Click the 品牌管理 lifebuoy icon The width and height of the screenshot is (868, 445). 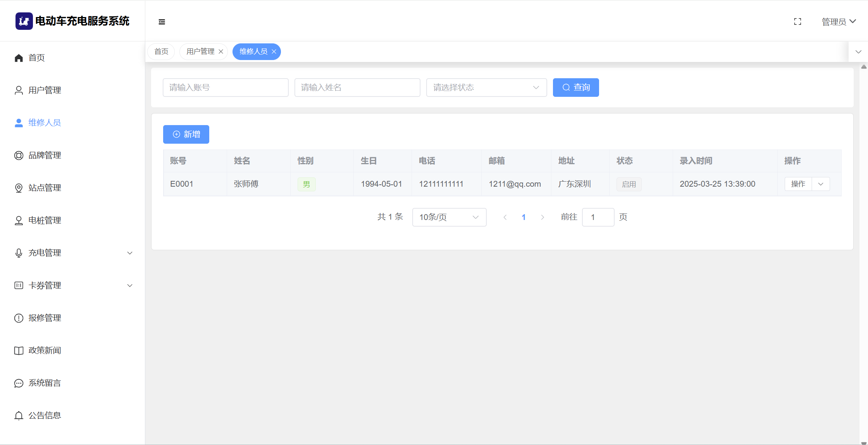[x=19, y=155]
